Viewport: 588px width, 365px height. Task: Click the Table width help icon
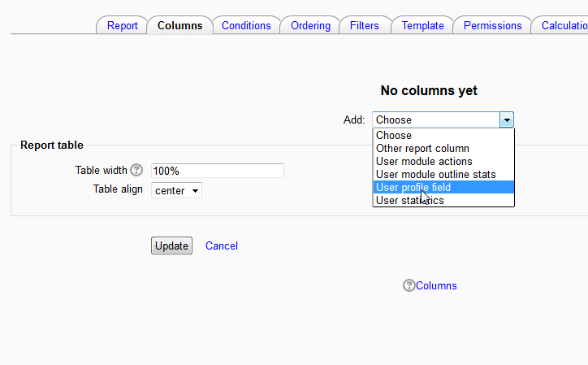(136, 171)
